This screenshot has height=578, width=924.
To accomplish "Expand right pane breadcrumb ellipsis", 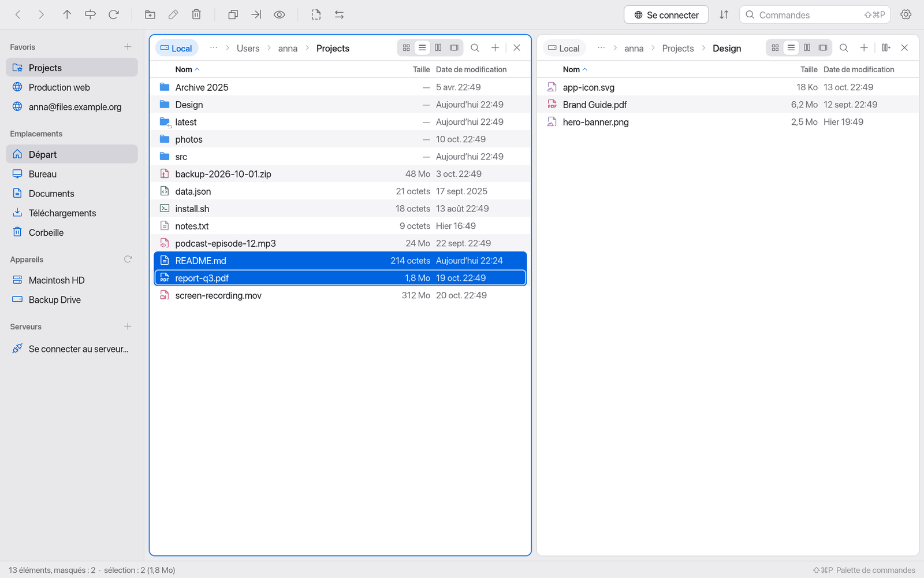I will tap(601, 48).
